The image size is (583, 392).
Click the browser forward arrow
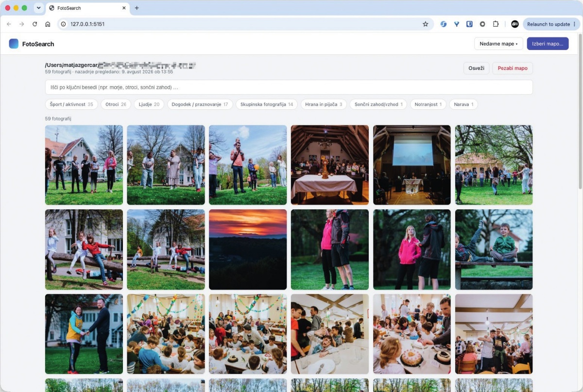(x=22, y=24)
